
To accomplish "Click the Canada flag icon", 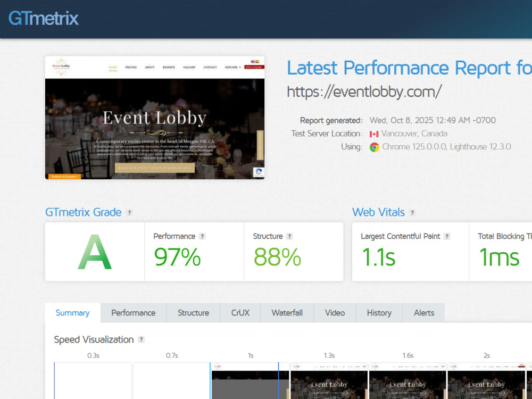I will pyautogui.click(x=374, y=134).
